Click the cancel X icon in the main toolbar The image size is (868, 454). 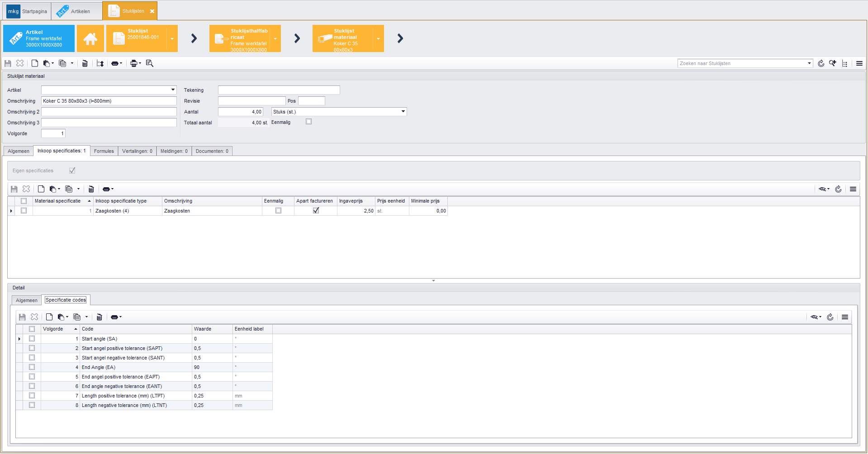click(20, 63)
